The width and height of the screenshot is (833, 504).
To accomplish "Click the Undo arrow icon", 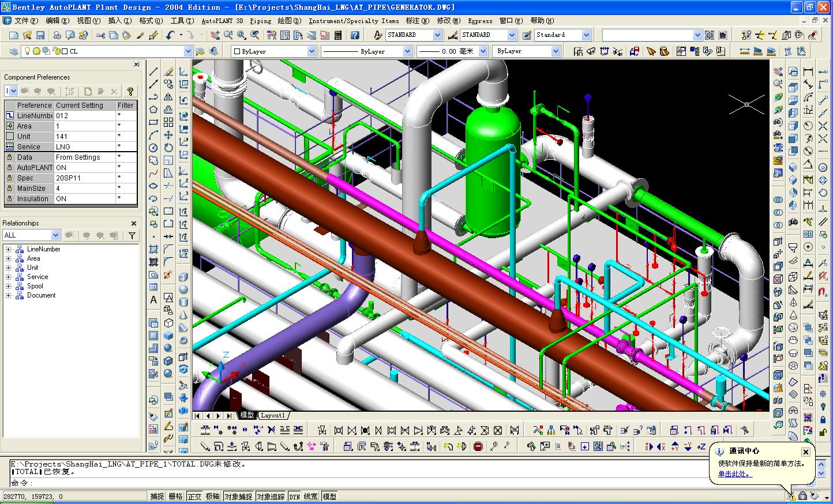I will coord(170,35).
